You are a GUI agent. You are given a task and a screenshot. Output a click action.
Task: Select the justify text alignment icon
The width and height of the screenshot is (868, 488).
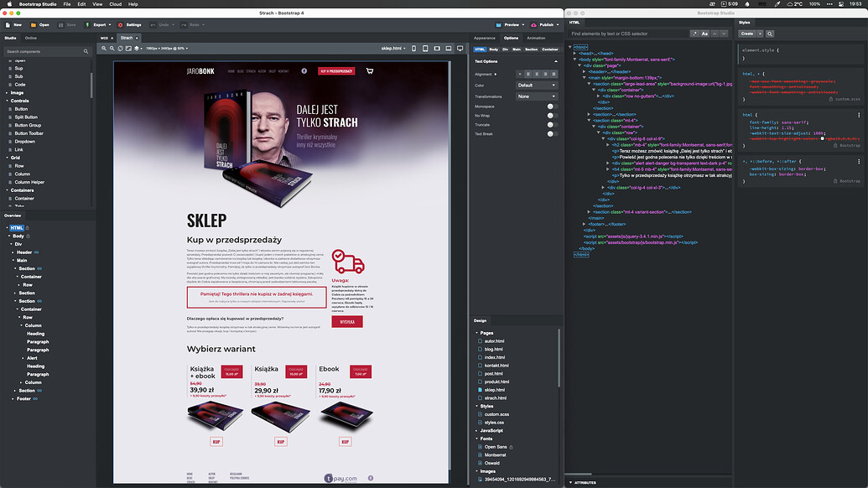click(554, 74)
